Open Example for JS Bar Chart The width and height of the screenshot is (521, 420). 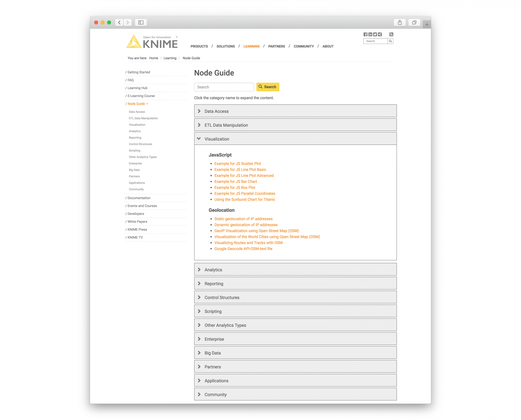[236, 181]
